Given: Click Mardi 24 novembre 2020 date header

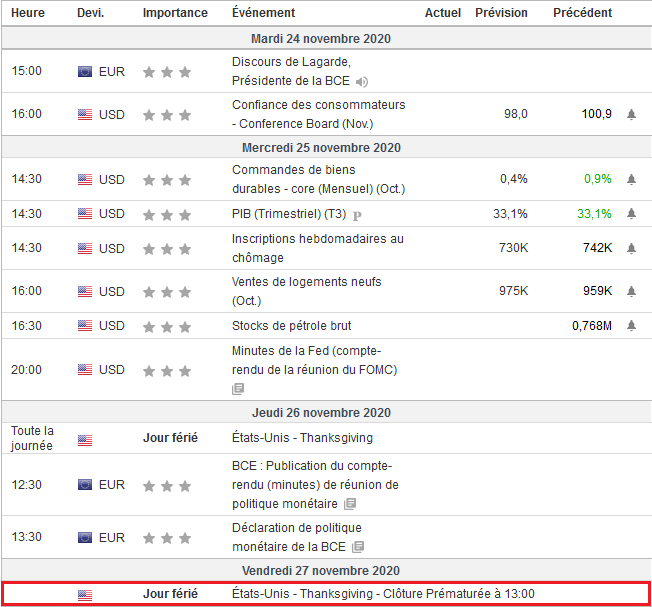Looking at the screenshot, I should pyautogui.click(x=321, y=39).
